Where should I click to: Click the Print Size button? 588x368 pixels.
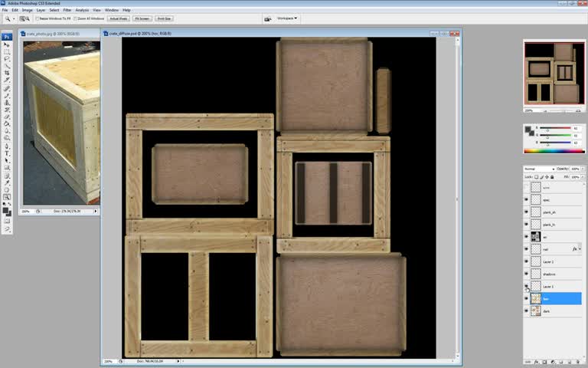[x=164, y=18]
